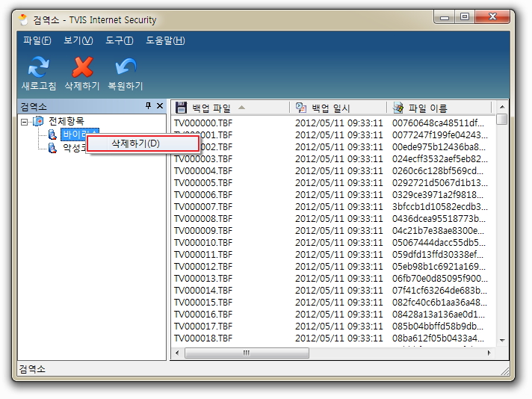Click the 전체항목 tree node icon
The image size is (532, 399).
[39, 121]
